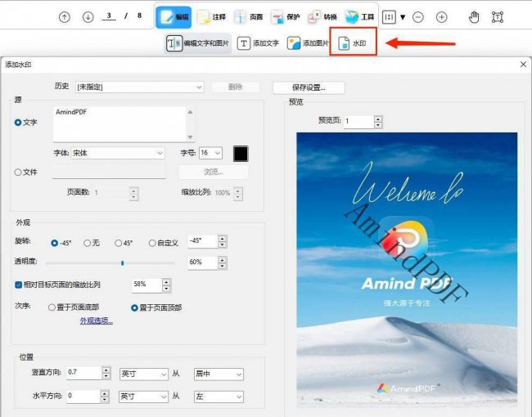Image resolution: width=532 pixels, height=417 pixels.
Task: Expand the page view dropdown arrow
Action: [403, 17]
